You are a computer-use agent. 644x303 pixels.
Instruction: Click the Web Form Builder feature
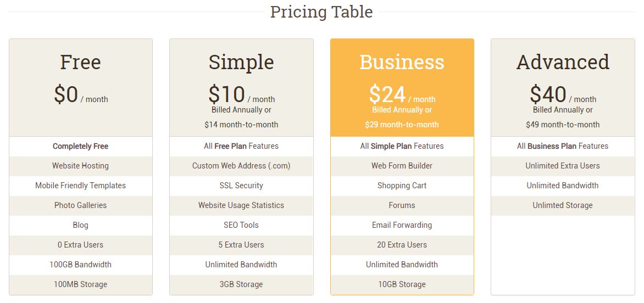(402, 166)
